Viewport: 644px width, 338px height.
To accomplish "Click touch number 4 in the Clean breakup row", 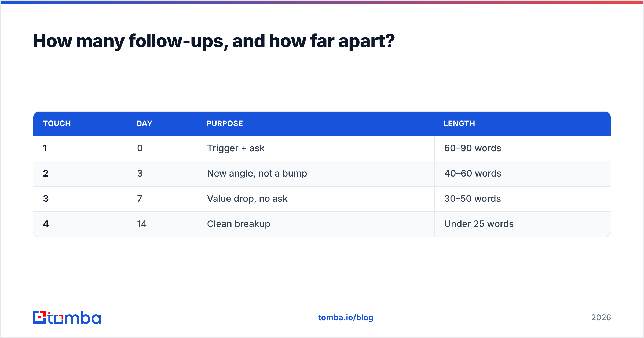I will click(x=46, y=224).
